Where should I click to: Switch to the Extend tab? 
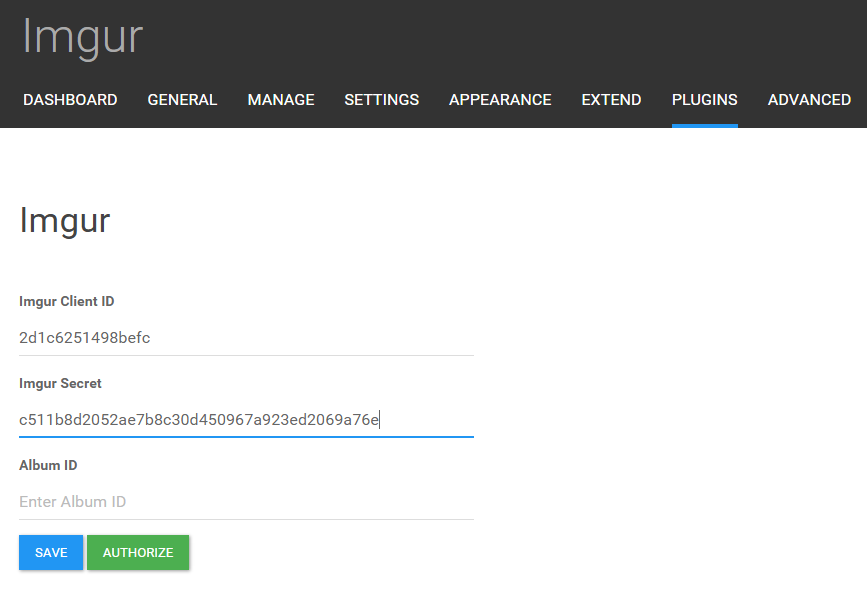[x=611, y=100]
